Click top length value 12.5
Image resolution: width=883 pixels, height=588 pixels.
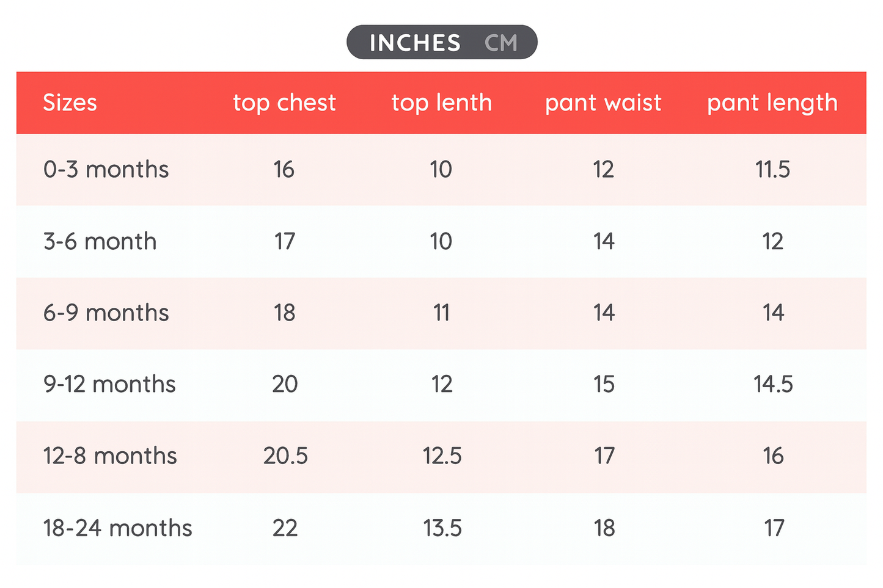coord(442,456)
